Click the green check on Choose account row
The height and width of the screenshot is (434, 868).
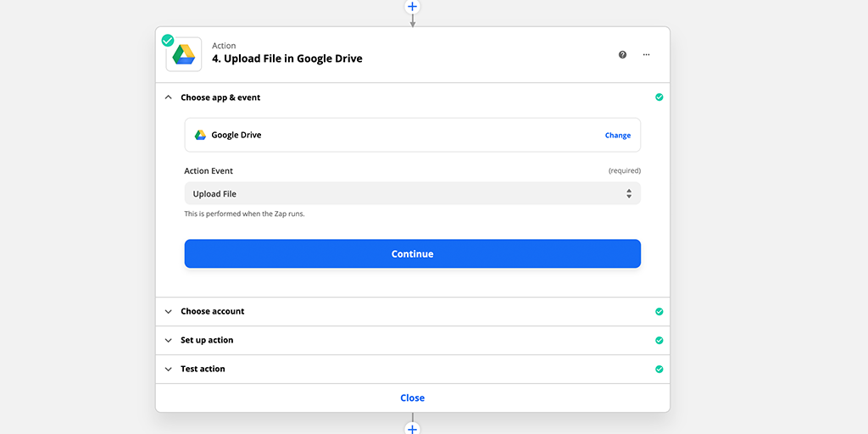click(659, 311)
